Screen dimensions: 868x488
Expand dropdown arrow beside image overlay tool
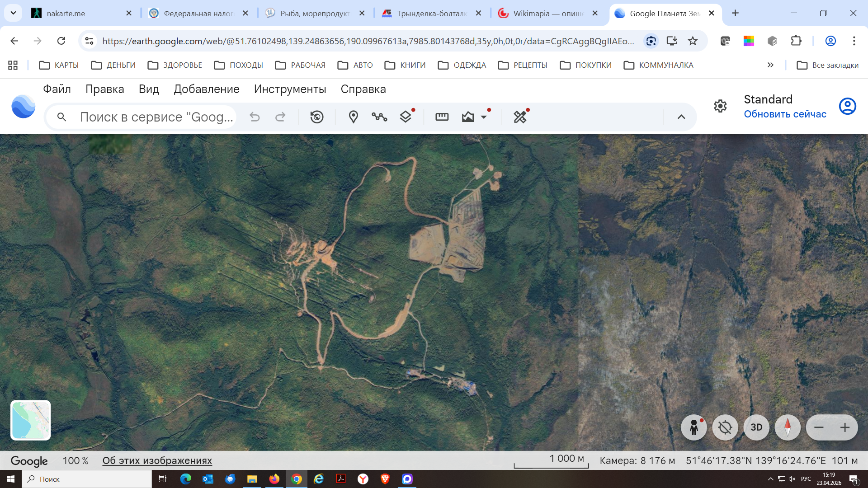click(484, 117)
